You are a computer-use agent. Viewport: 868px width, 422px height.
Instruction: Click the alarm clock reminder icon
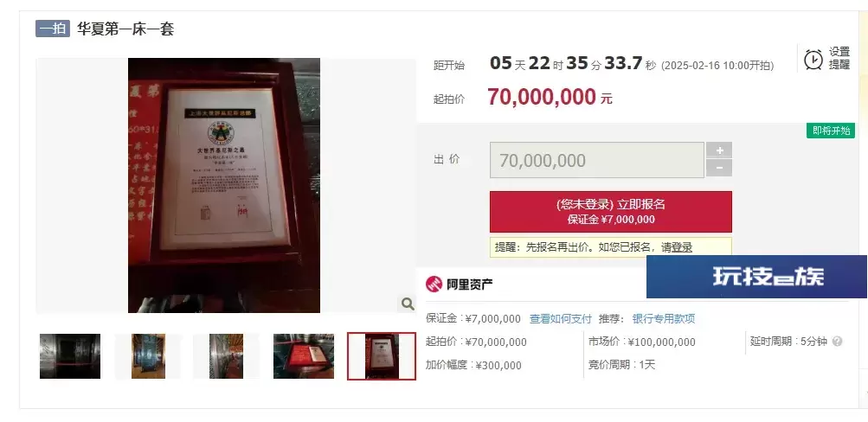coord(813,59)
